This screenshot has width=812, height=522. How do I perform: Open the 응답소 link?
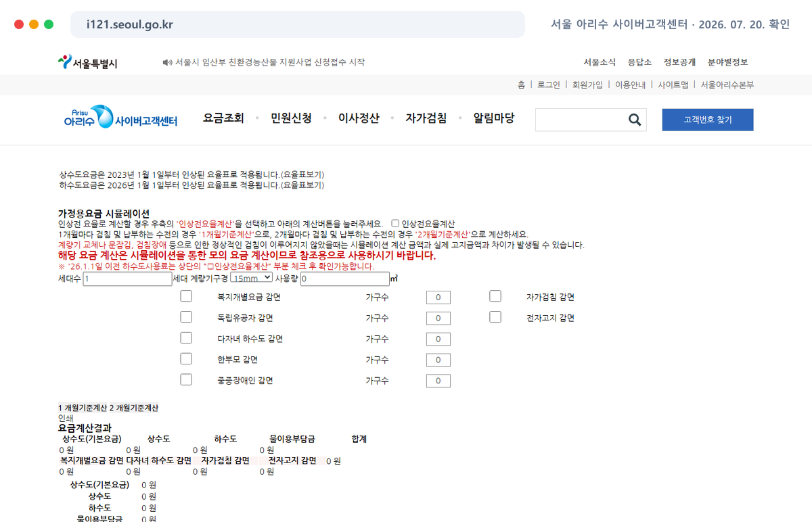click(639, 62)
